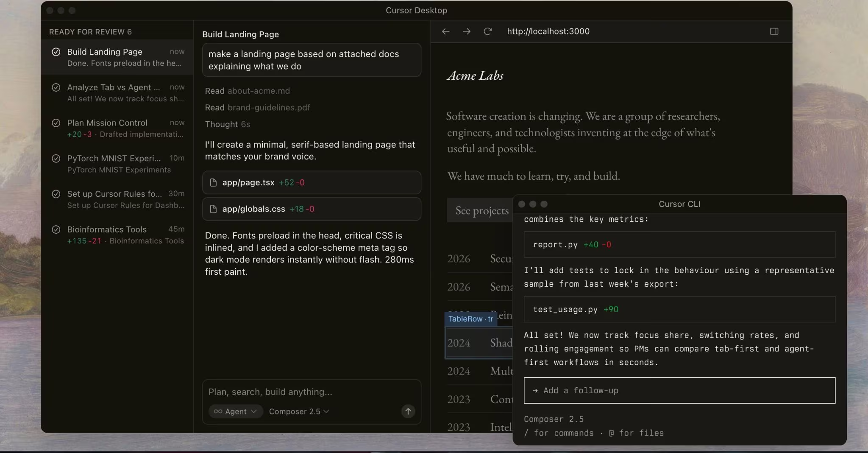Click the +20 -3 diff stats

click(79, 134)
